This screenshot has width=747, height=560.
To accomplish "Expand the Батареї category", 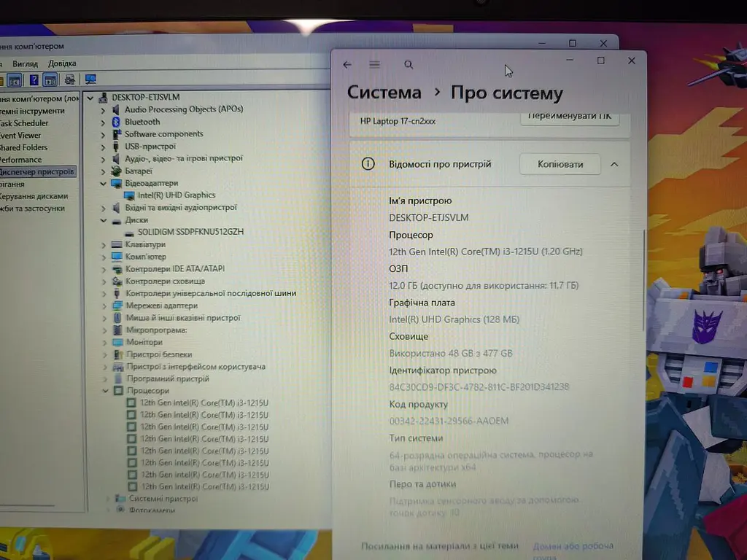I will pyautogui.click(x=104, y=171).
